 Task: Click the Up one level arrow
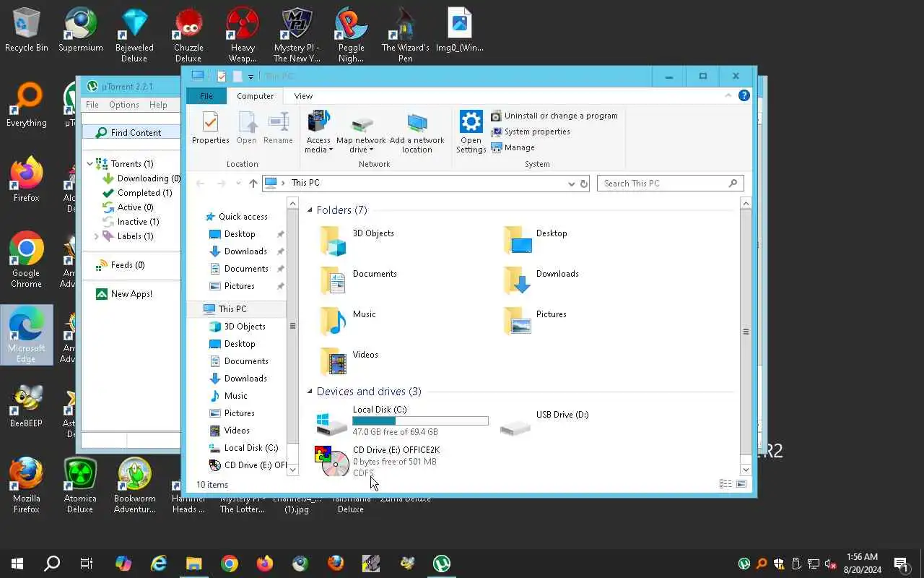253,184
